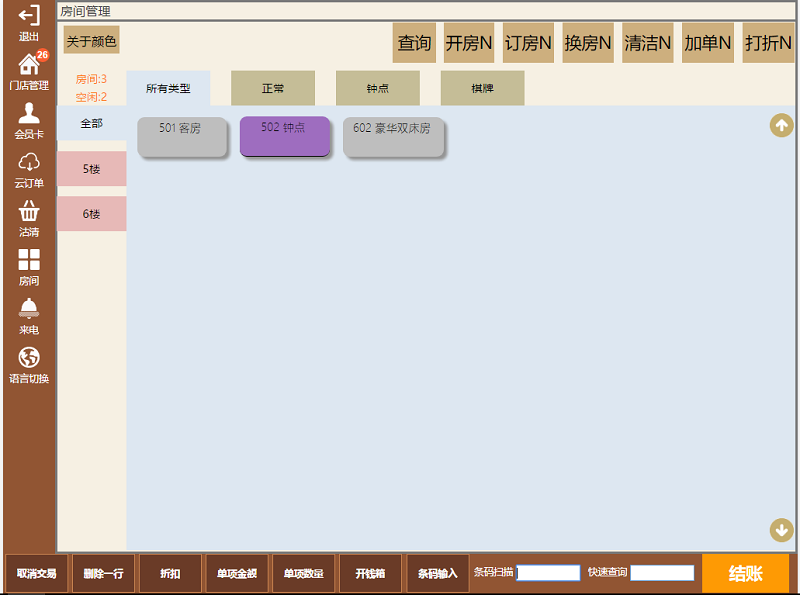Switch to the 棋牌 tab
Viewport: 800px width, 595px height.
click(x=483, y=88)
